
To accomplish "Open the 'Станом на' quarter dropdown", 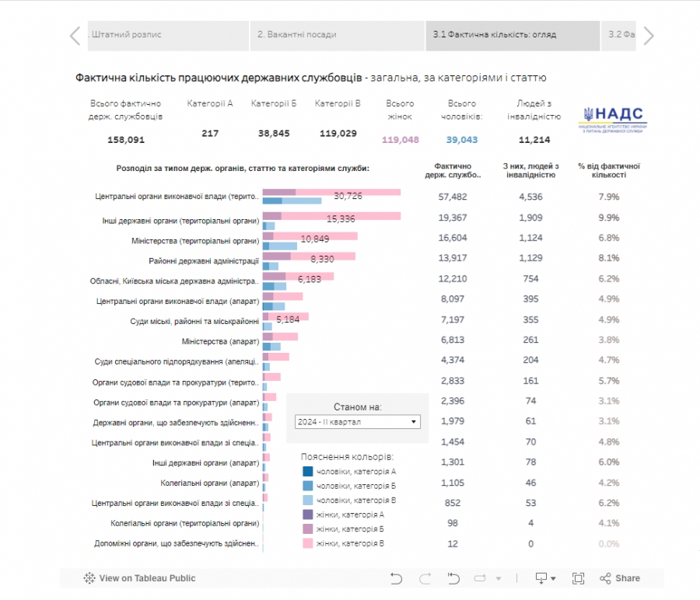I will 358,422.
